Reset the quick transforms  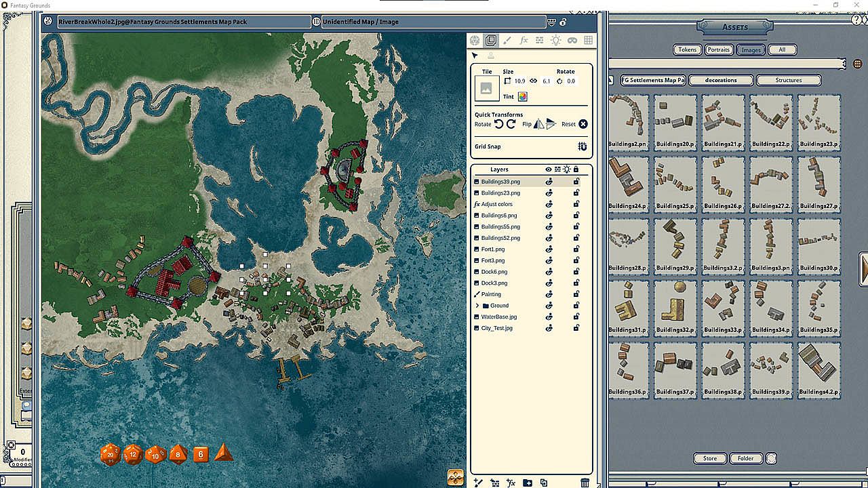[583, 124]
